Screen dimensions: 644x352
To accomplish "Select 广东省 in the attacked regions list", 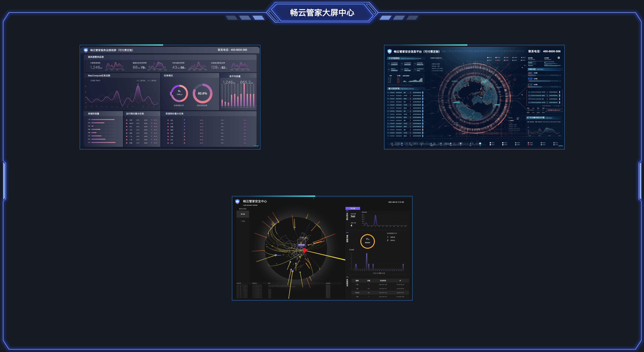I will [243, 221].
